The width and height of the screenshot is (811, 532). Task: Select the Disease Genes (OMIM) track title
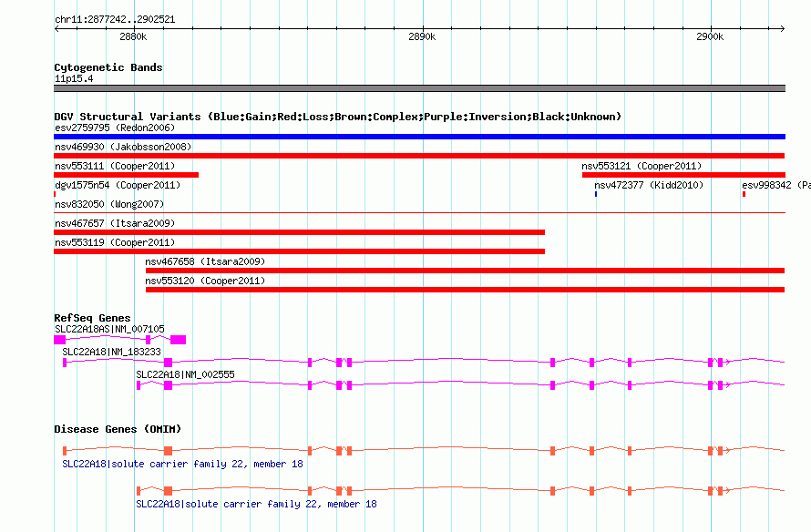click(x=118, y=429)
